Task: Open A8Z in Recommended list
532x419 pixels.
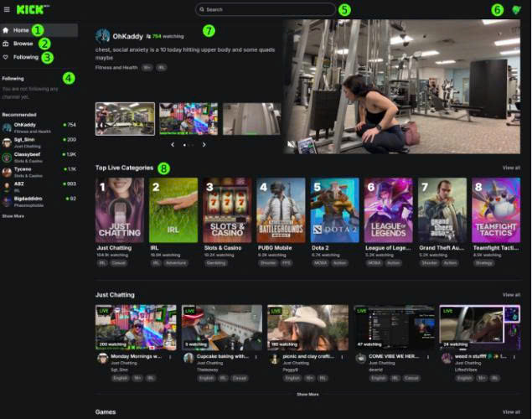Action: pos(39,187)
